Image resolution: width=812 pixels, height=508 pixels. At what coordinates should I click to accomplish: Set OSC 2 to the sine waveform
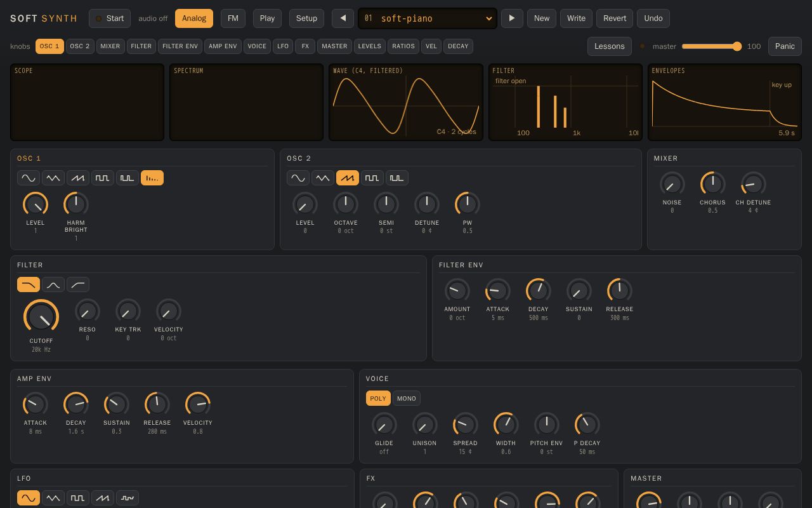tap(298, 178)
